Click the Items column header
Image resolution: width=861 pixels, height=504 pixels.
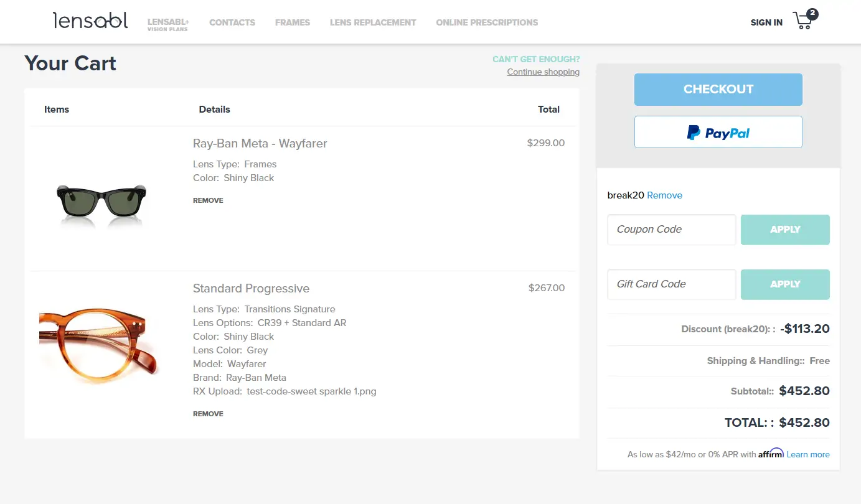tap(57, 110)
